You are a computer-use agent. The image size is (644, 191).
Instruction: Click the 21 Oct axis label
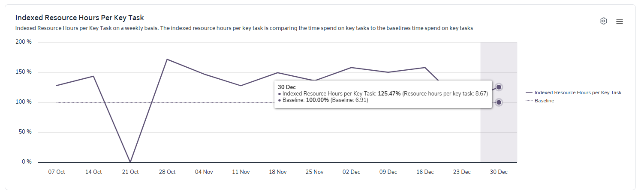pyautogui.click(x=130, y=172)
